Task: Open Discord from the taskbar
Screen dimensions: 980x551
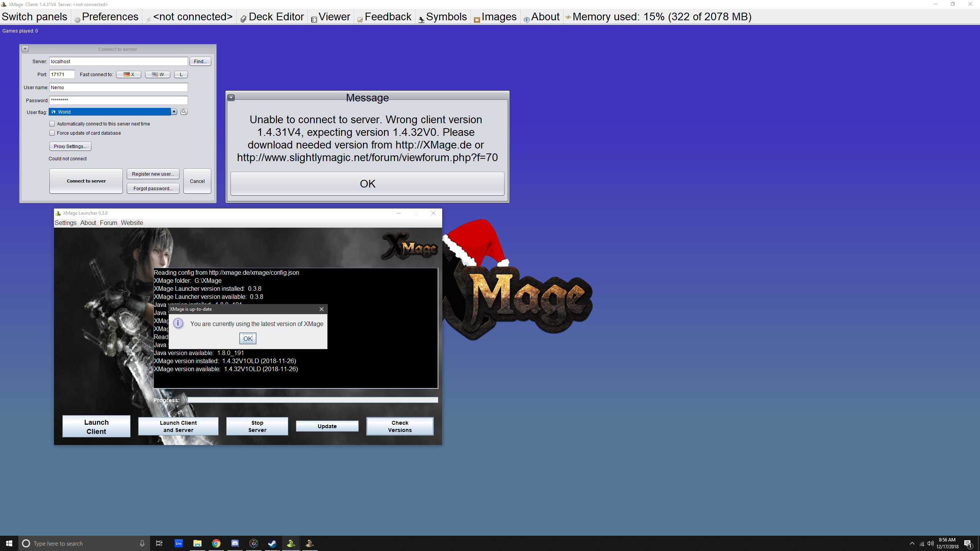Action: coord(235,543)
